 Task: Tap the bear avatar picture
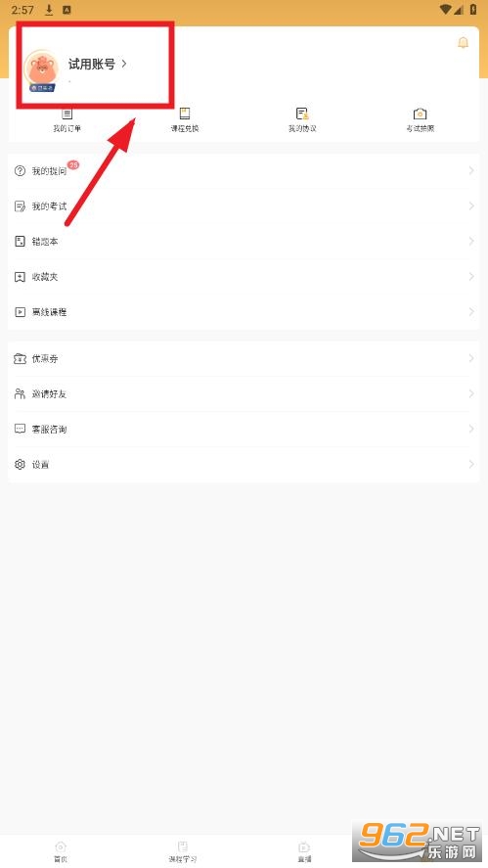click(x=41, y=69)
